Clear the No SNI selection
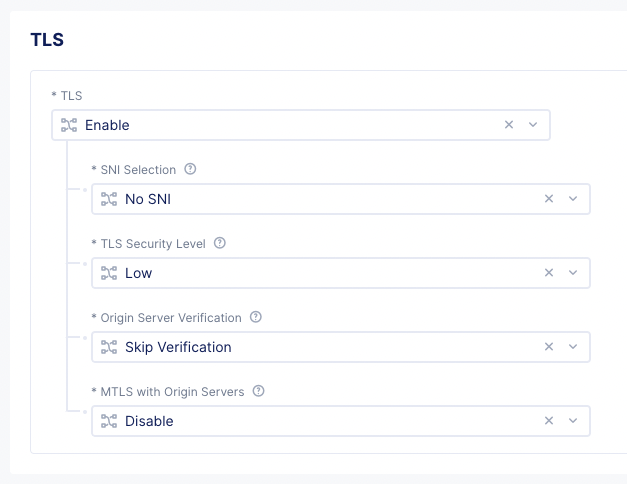 549,199
